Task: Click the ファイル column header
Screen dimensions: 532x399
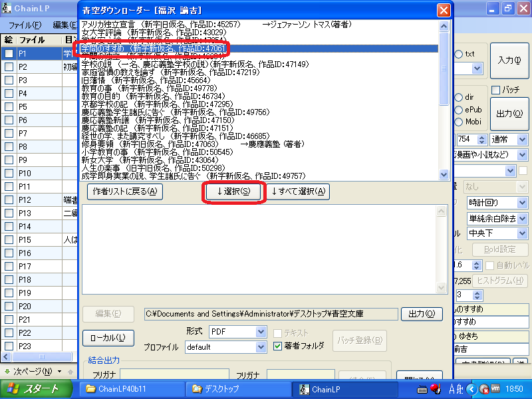Action: (39, 40)
